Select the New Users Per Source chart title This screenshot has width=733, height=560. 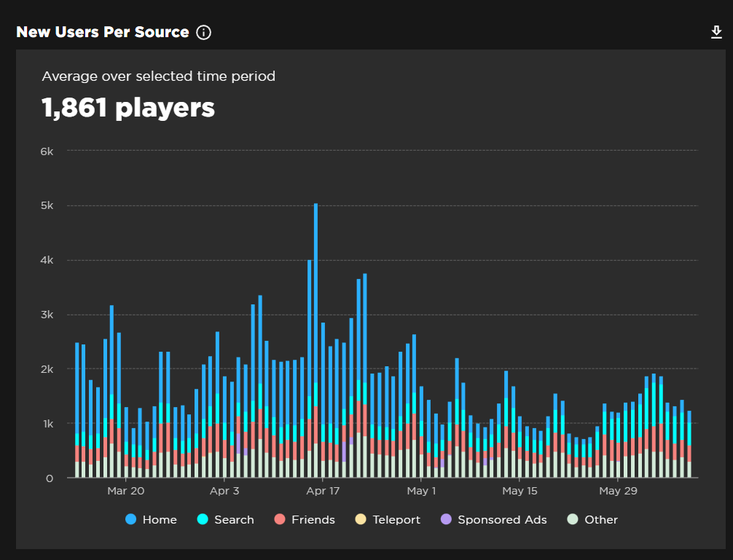[x=103, y=32]
